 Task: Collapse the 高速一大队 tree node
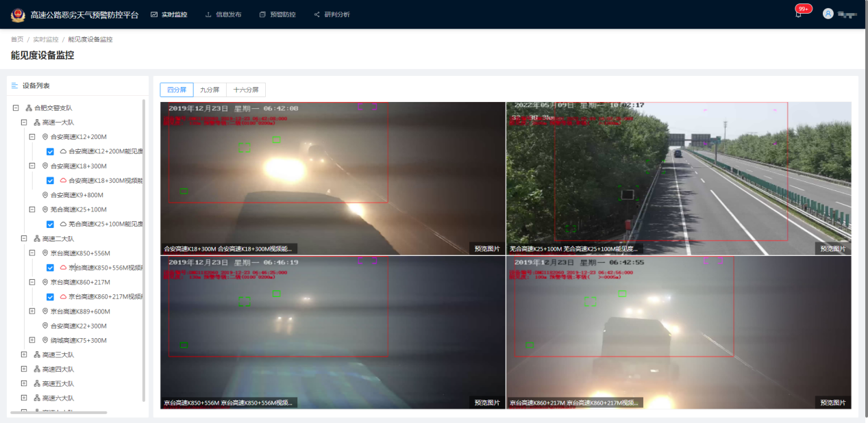pos(24,123)
